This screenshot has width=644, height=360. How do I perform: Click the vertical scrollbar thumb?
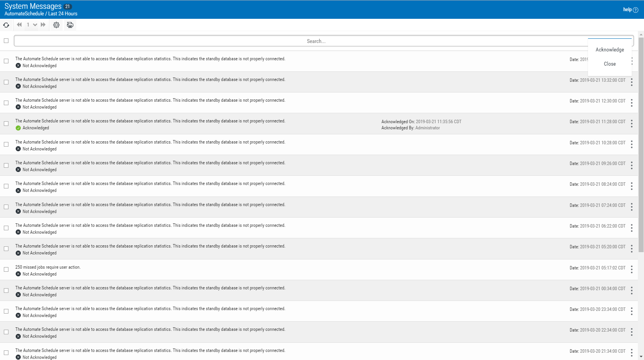(641, 145)
